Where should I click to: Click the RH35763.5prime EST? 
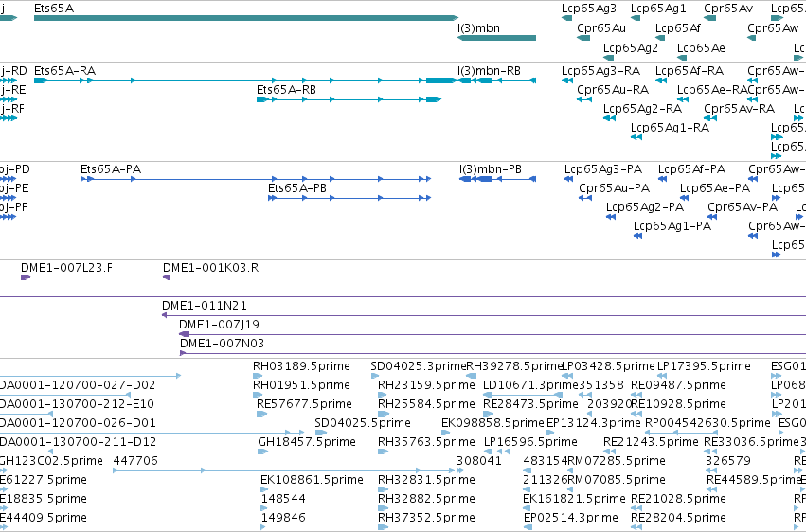coord(383,452)
